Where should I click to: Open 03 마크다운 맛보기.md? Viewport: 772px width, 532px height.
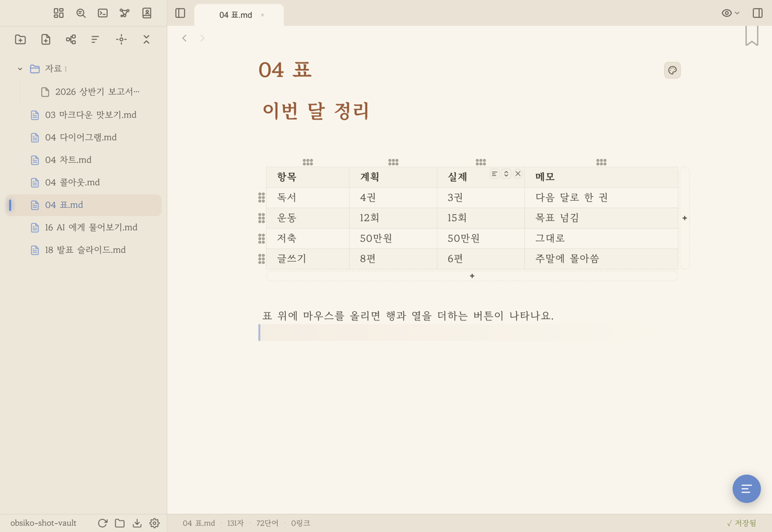[84, 115]
